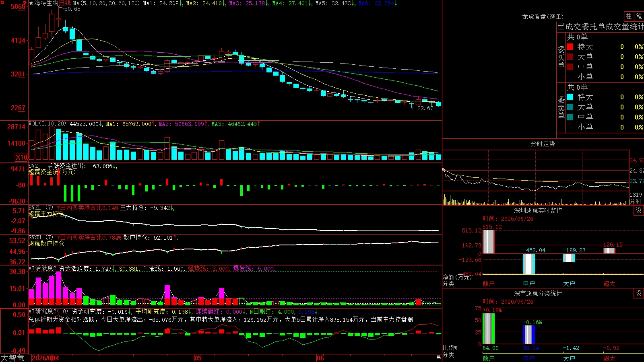Click the red 特大 swatch under 委买单

pos(570,47)
